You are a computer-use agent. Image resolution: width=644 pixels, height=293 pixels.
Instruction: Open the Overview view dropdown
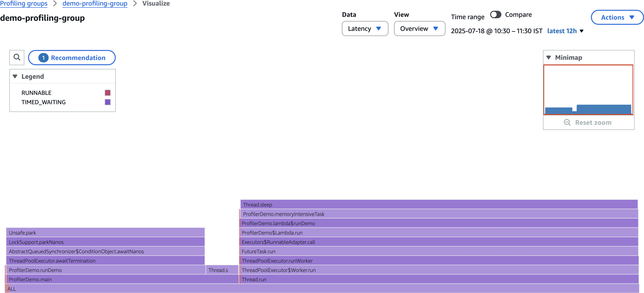point(419,29)
